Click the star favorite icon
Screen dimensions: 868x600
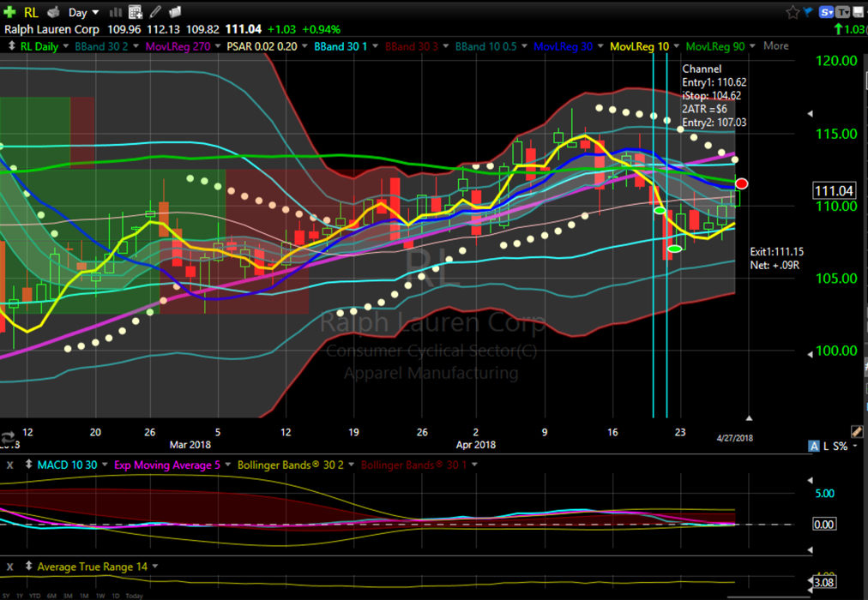pyautogui.click(x=793, y=12)
